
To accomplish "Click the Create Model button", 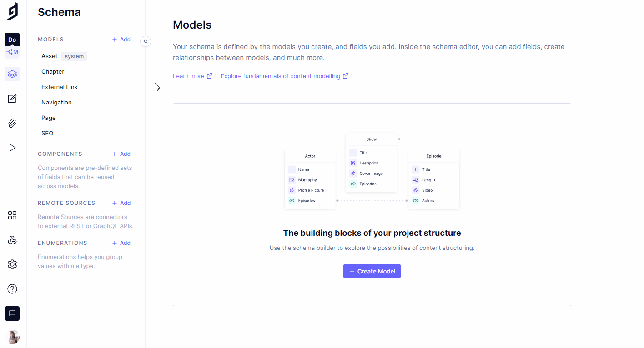I will click(372, 271).
